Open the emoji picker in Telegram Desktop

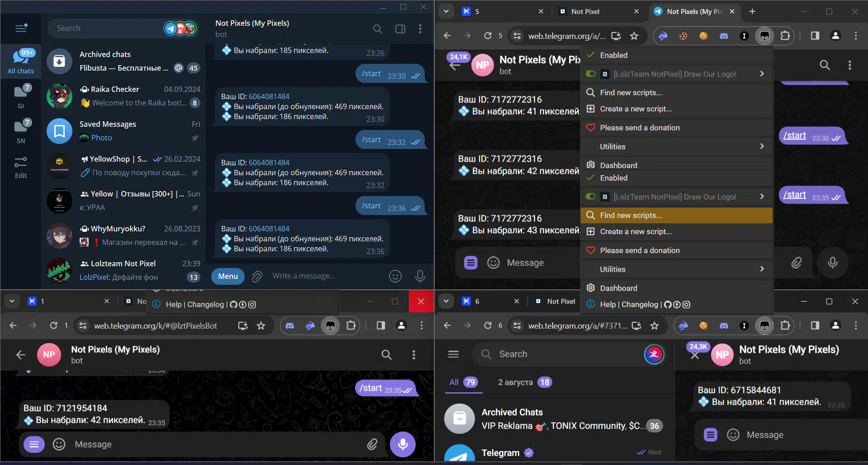(x=395, y=276)
